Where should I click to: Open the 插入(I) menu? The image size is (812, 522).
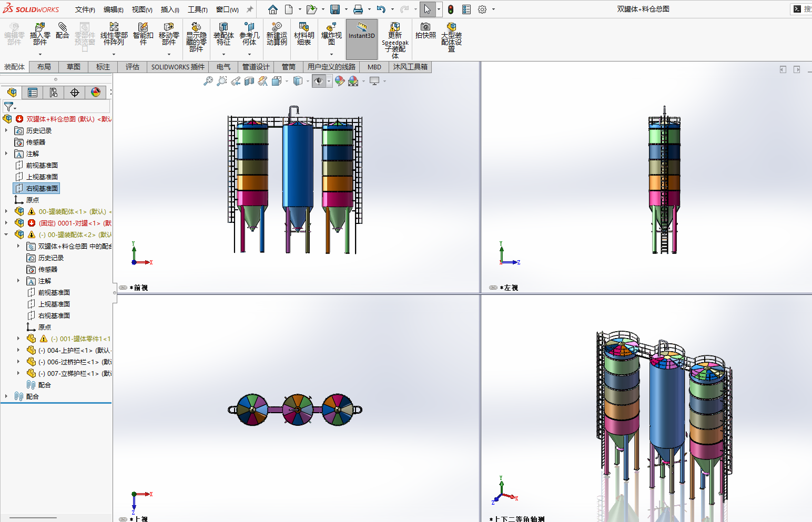coord(170,9)
